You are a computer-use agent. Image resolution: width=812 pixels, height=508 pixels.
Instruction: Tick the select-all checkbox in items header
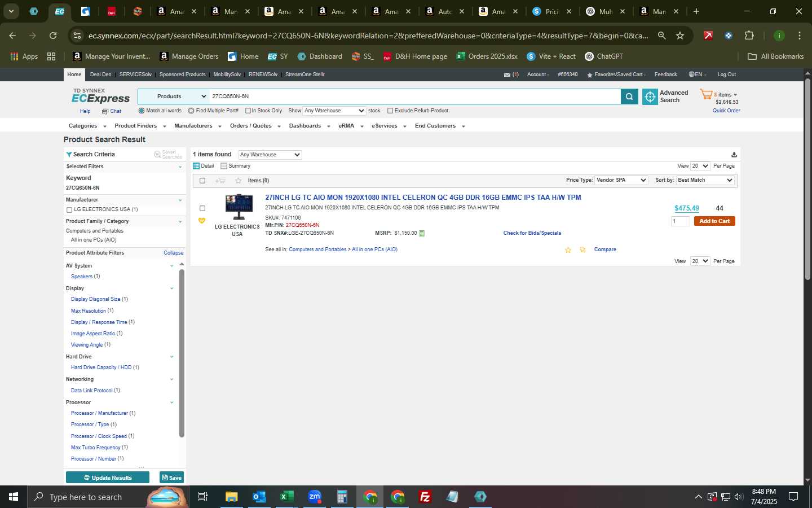pyautogui.click(x=202, y=181)
